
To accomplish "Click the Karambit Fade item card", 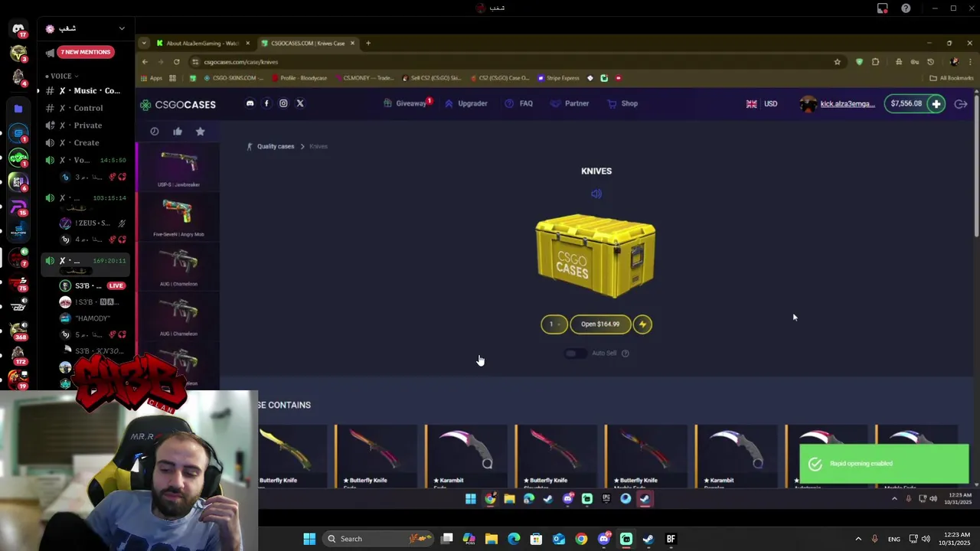I will click(466, 458).
